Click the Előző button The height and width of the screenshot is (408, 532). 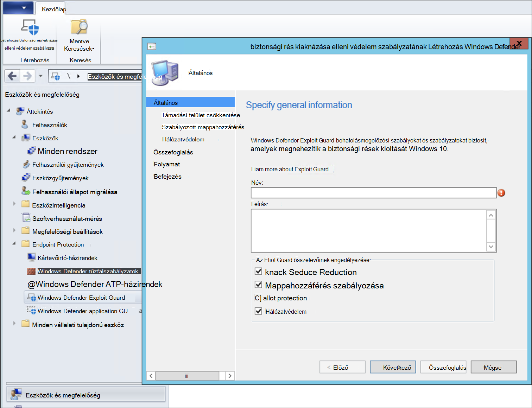click(342, 367)
